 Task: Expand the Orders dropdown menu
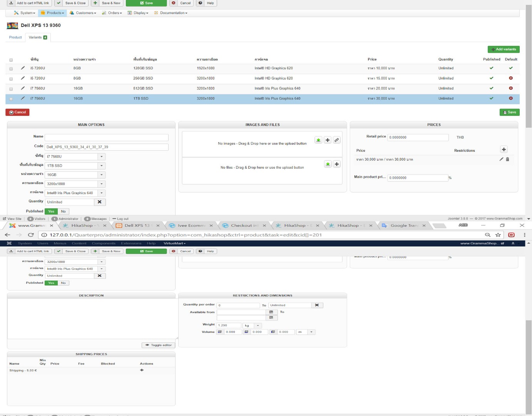(112, 13)
